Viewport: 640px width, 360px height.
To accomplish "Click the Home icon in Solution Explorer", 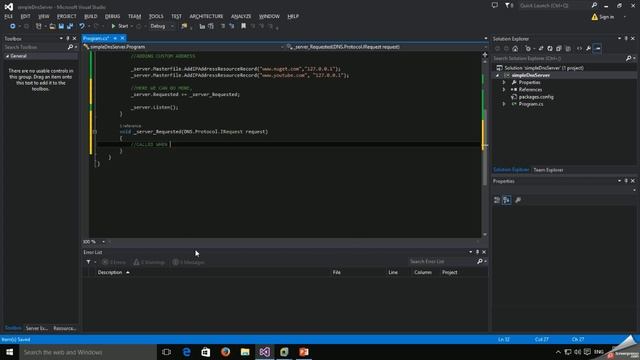I will [x=515, y=49].
